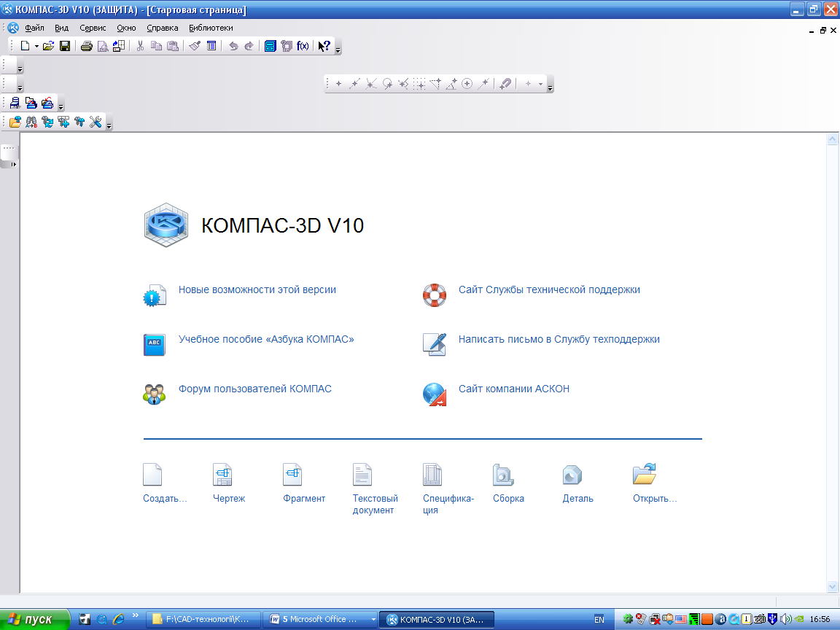Image resolution: width=840 pixels, height=630 pixels.
Task: Toggle the Center snap
Action: click(x=467, y=84)
